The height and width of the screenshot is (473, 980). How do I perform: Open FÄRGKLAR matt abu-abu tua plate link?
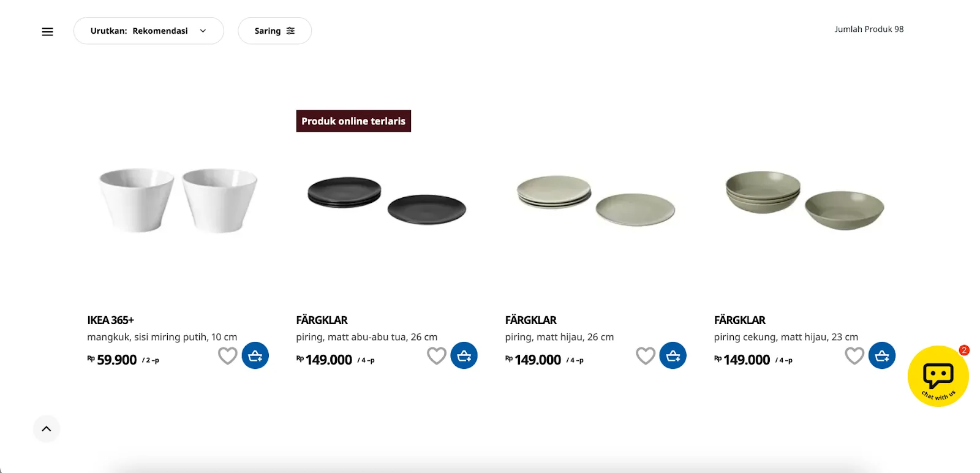coord(322,320)
